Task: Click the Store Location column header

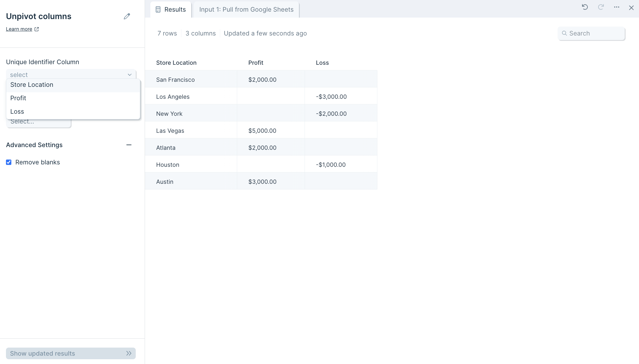Action: pyautogui.click(x=176, y=63)
